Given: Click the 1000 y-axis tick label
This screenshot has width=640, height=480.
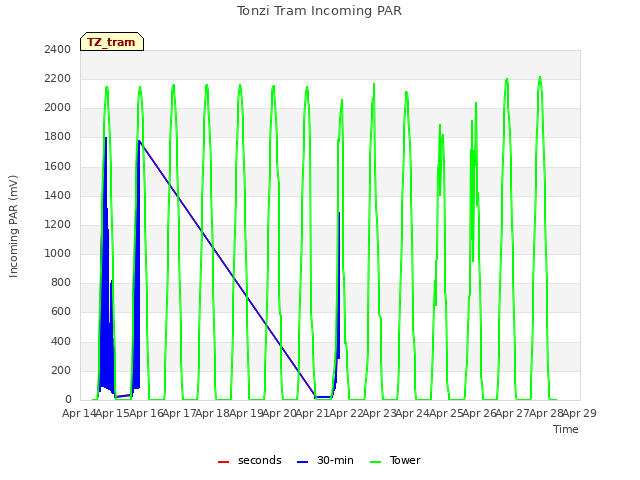Looking at the screenshot, I should pyautogui.click(x=58, y=253).
